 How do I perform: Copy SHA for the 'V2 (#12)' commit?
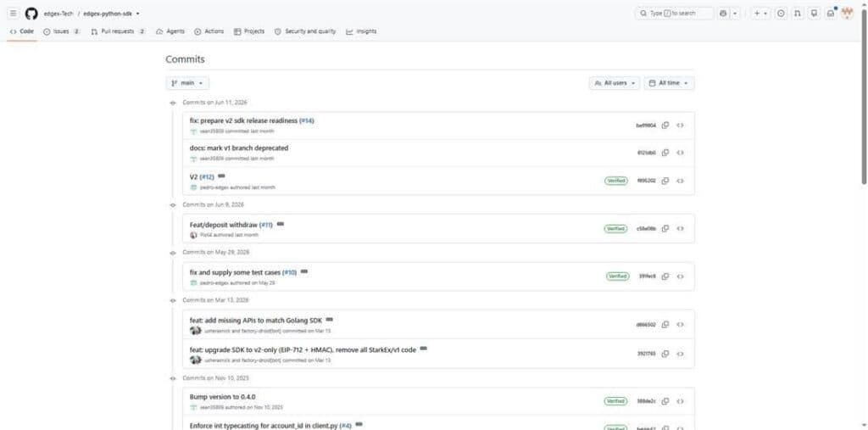point(665,181)
